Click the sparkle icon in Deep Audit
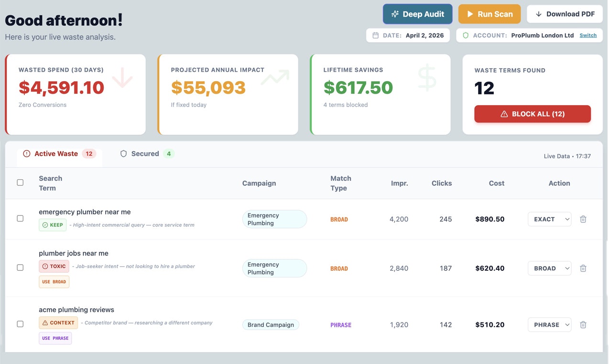This screenshot has height=364, width=609. pos(395,14)
